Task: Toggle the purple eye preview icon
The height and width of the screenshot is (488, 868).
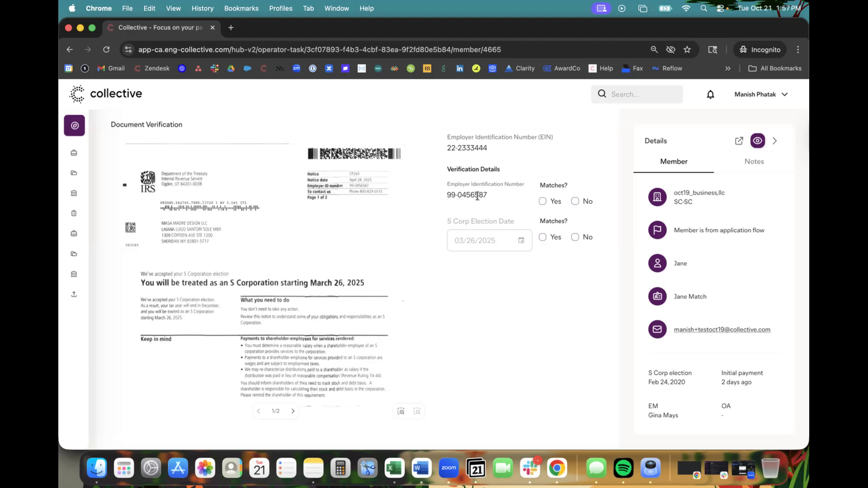Action: [x=758, y=141]
